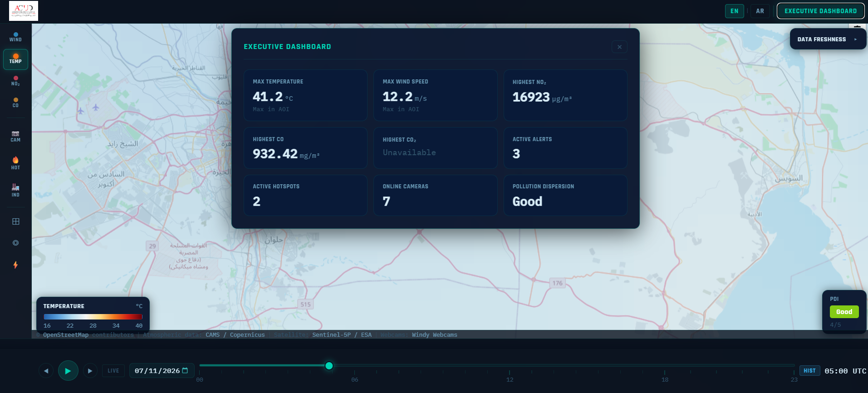Click the concentric circle target icon
Screen dimensions: 868x393
pyautogui.click(x=15, y=243)
